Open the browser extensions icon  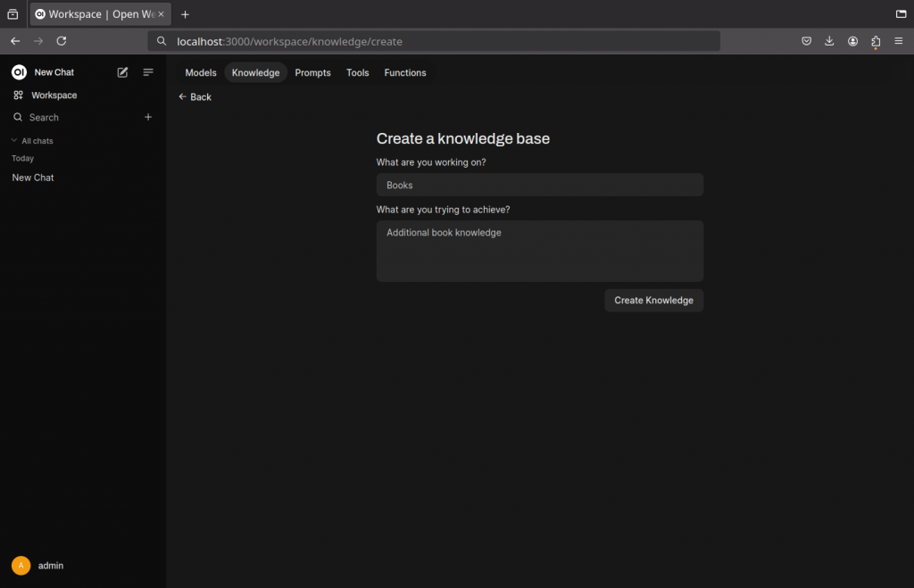click(x=876, y=41)
